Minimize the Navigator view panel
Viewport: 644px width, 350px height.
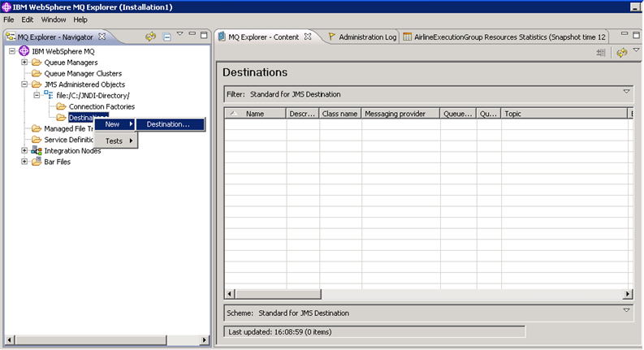[x=192, y=34]
